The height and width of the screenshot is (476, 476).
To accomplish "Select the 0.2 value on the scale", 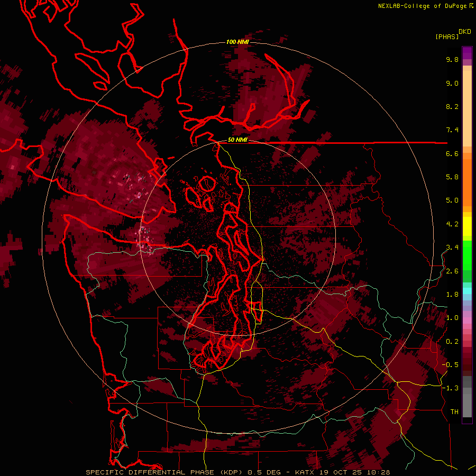I will (x=452, y=342).
